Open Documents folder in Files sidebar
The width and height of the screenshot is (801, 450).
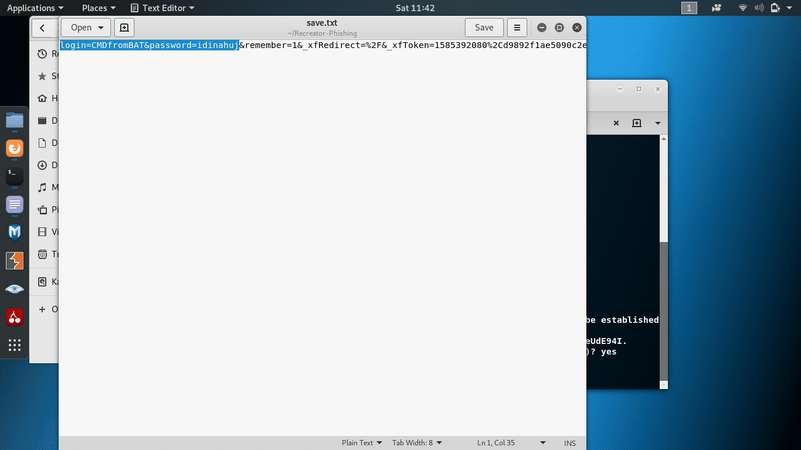[x=47, y=143]
